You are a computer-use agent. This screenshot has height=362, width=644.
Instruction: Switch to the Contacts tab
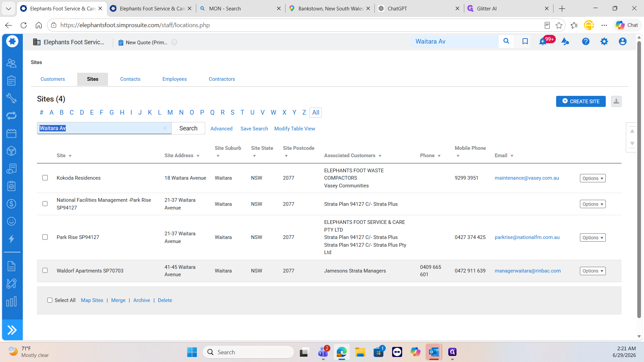(x=130, y=79)
